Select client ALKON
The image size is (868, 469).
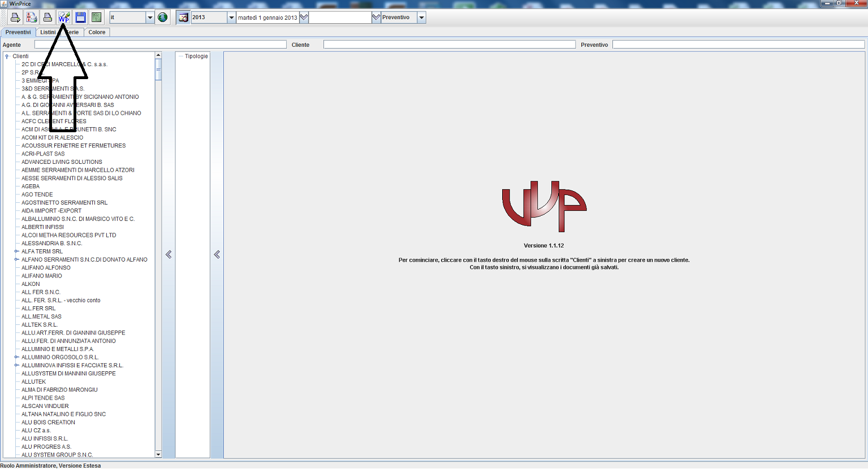tap(31, 284)
